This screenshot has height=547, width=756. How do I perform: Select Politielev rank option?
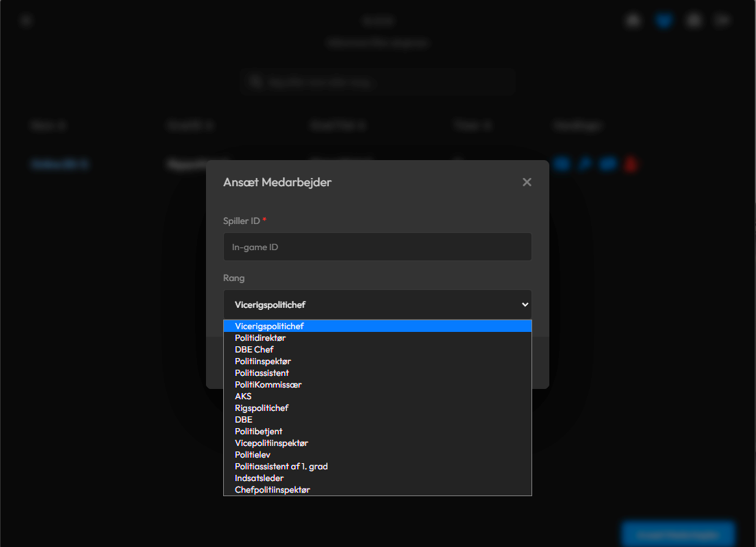[x=378, y=455]
